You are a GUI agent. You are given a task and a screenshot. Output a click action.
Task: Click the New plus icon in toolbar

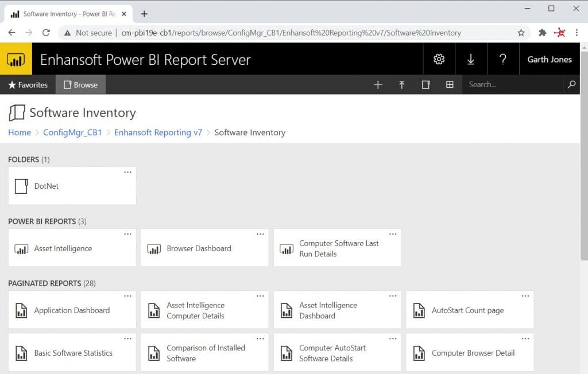pyautogui.click(x=378, y=85)
